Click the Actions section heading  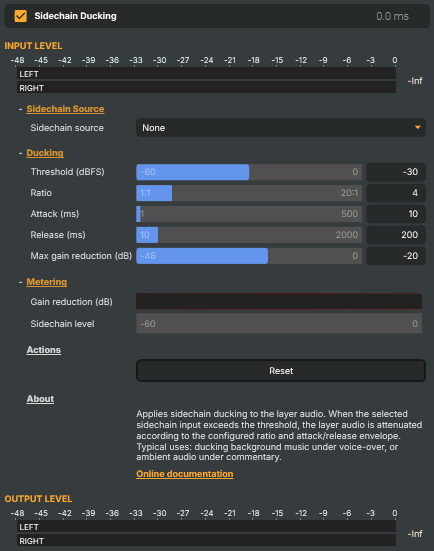(x=44, y=350)
